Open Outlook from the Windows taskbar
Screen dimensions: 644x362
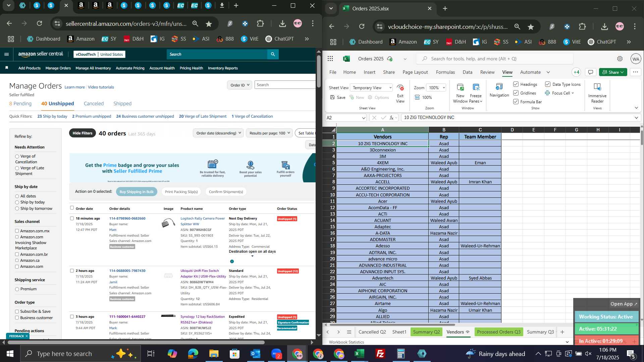[256, 354]
